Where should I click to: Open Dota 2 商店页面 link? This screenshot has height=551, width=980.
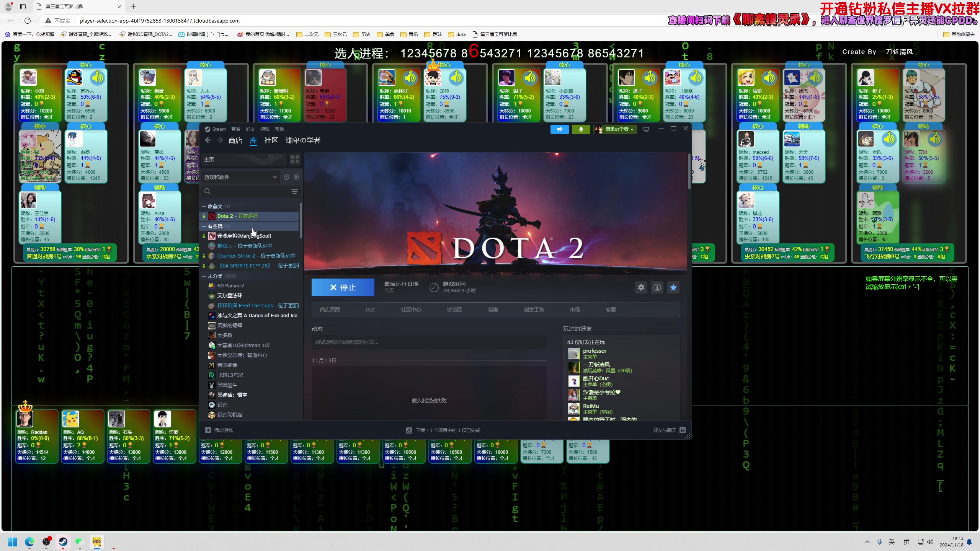[x=330, y=310]
